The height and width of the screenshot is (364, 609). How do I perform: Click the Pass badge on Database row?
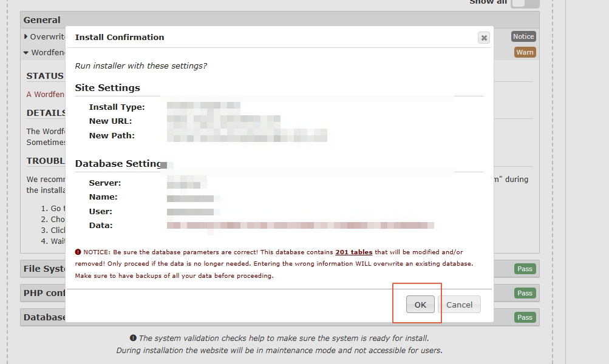(525, 317)
